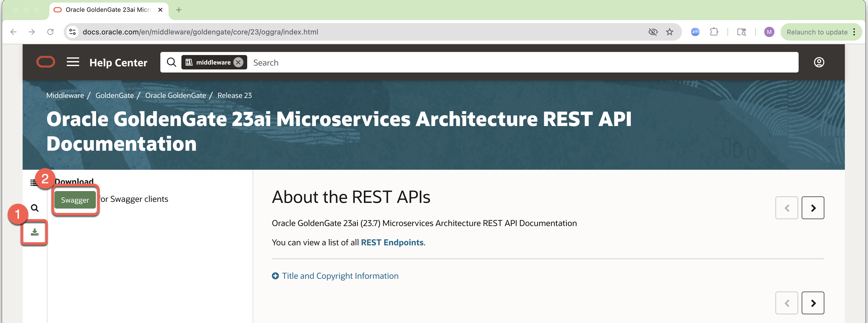
Task: Navigate to GoldenGate breadcrumb
Action: [115, 95]
